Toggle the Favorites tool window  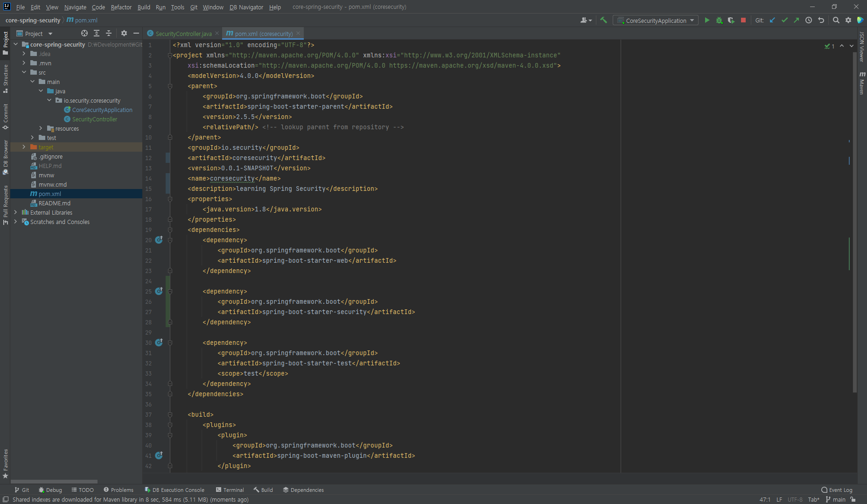click(x=5, y=464)
